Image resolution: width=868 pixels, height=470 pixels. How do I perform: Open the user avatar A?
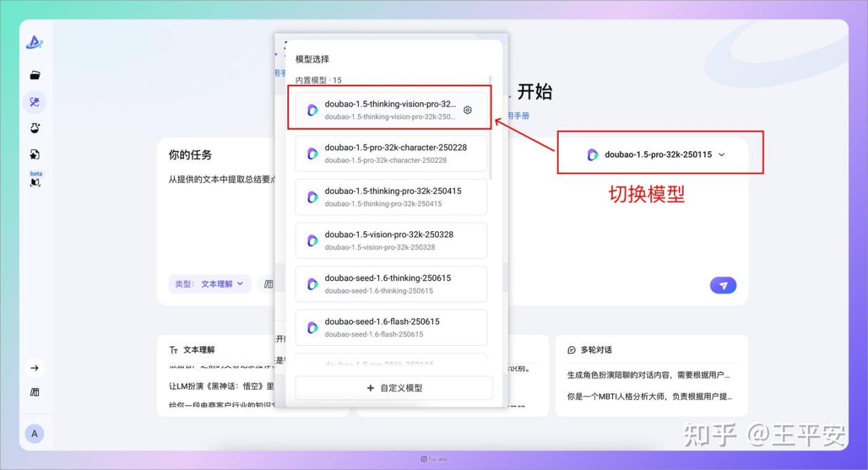pos(35,434)
